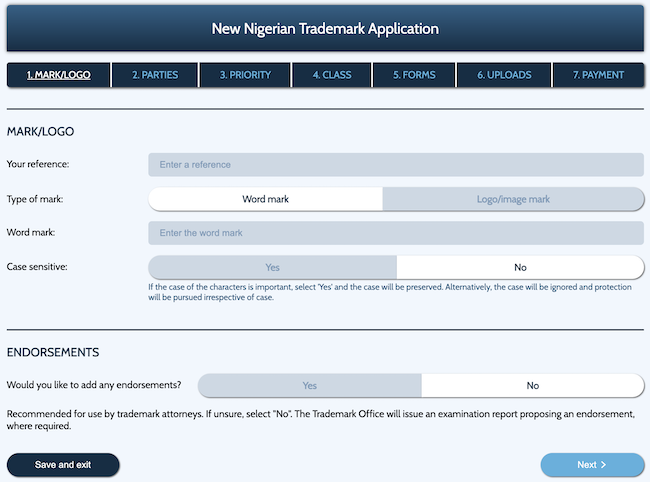Click the case sensitivity help text
Image resolution: width=650 pixels, height=482 pixels.
[x=390, y=292]
